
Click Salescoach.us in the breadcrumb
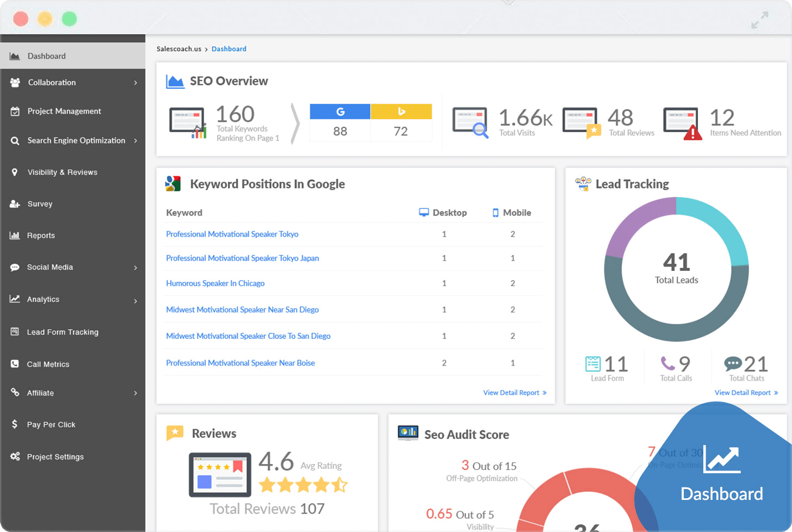coord(178,48)
